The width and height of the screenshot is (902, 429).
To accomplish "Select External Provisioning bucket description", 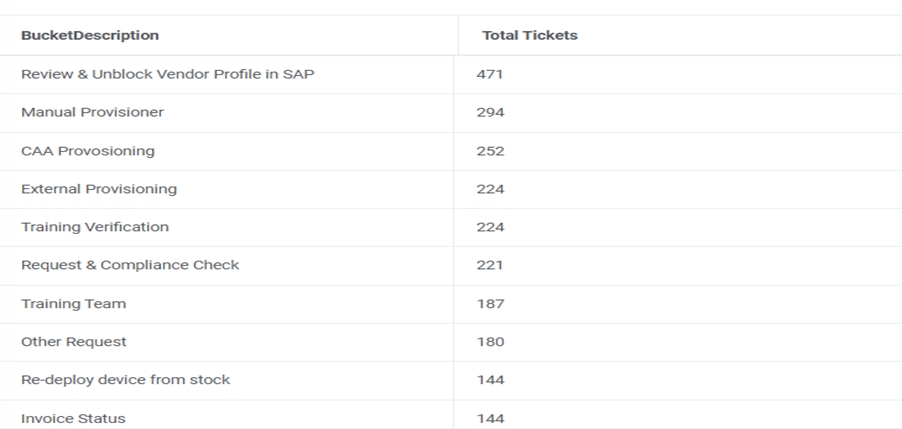I will (99, 189).
